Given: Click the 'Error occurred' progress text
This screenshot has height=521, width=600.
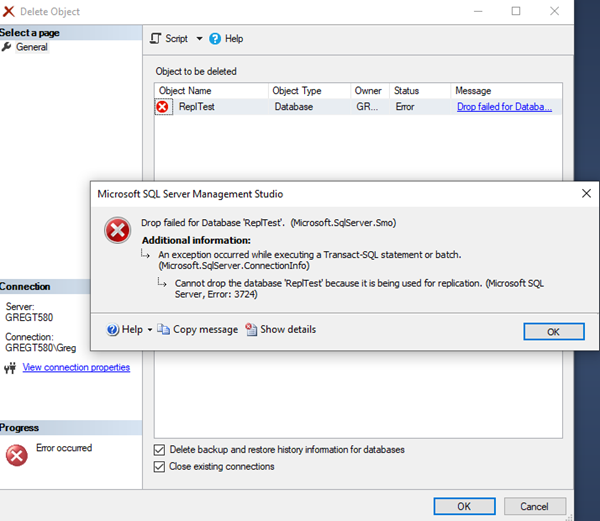Looking at the screenshot, I should (64, 448).
